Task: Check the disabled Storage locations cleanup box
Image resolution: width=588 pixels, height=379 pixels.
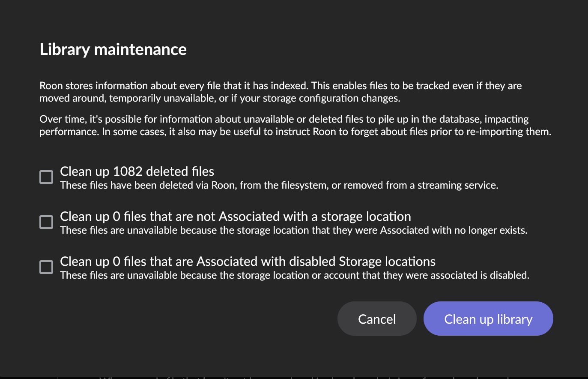Action: pyautogui.click(x=46, y=267)
